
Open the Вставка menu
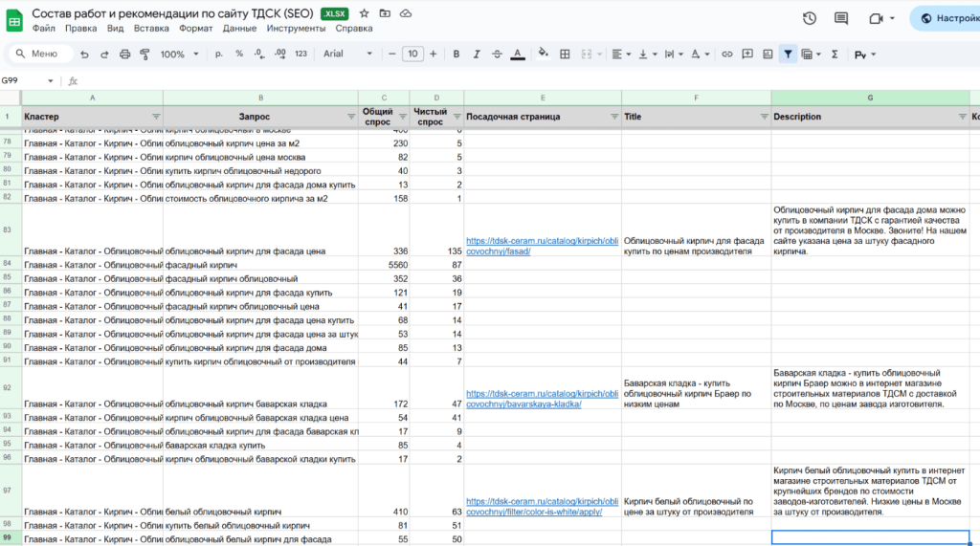pyautogui.click(x=151, y=29)
